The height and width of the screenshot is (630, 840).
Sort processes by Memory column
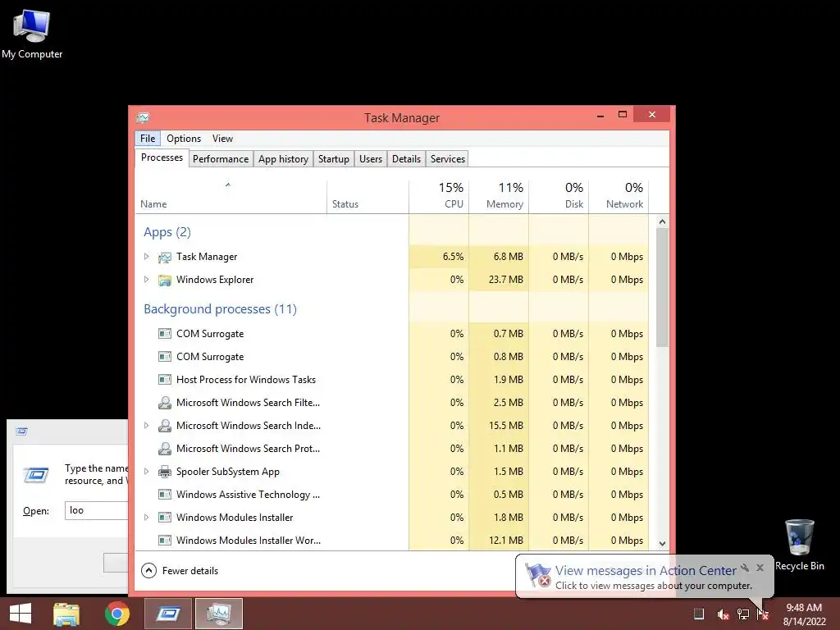tap(499, 197)
